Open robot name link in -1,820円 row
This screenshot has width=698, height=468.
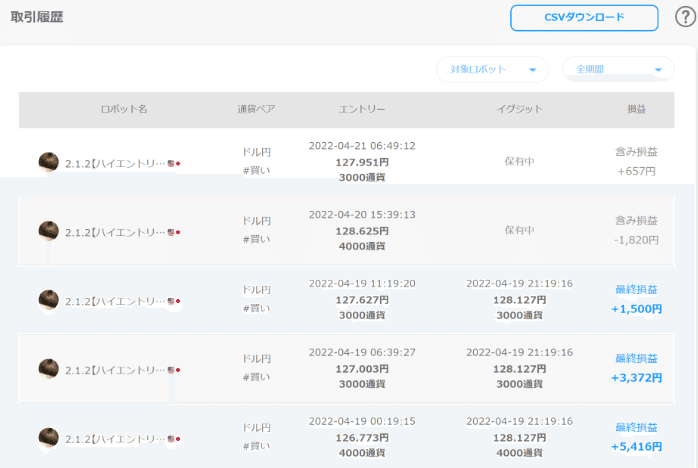tap(115, 233)
